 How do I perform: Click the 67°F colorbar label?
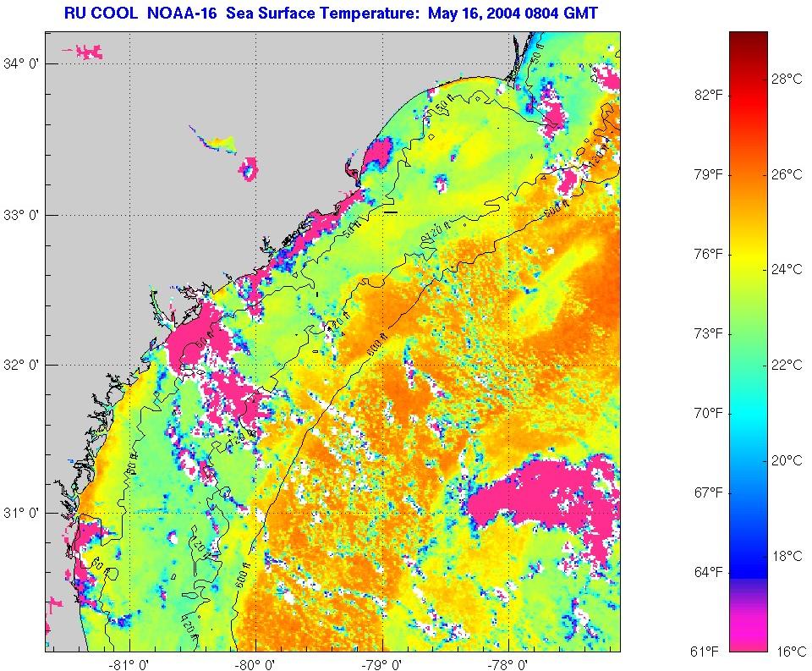pyautogui.click(x=709, y=492)
